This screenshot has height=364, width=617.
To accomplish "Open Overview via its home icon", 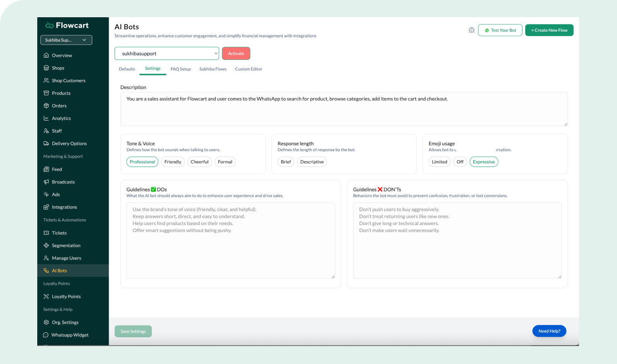I will (x=46, y=55).
